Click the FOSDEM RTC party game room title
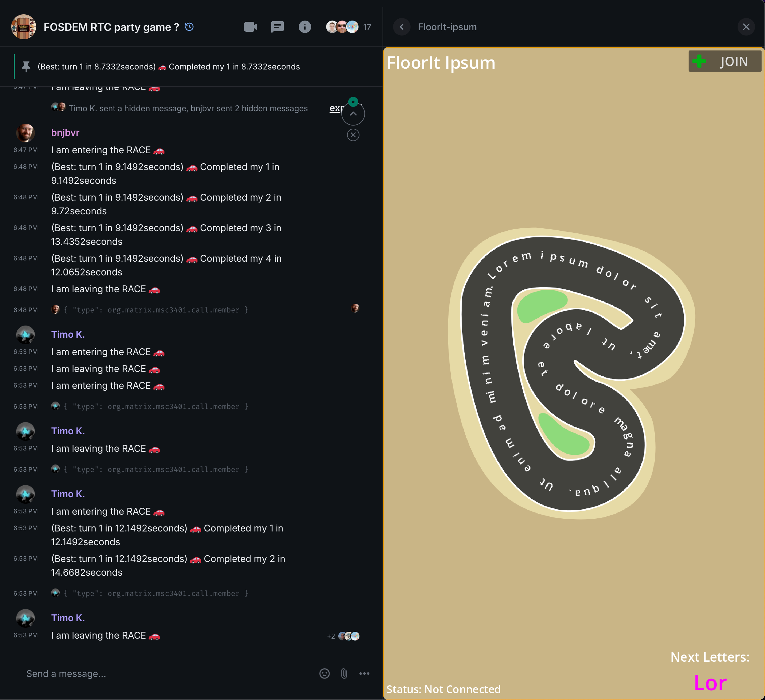The height and width of the screenshot is (700, 765). 111,27
